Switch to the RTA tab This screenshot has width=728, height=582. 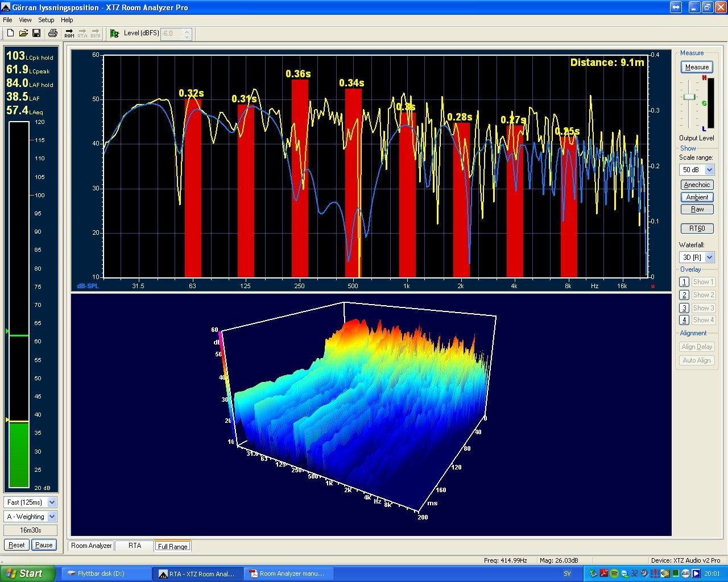135,546
